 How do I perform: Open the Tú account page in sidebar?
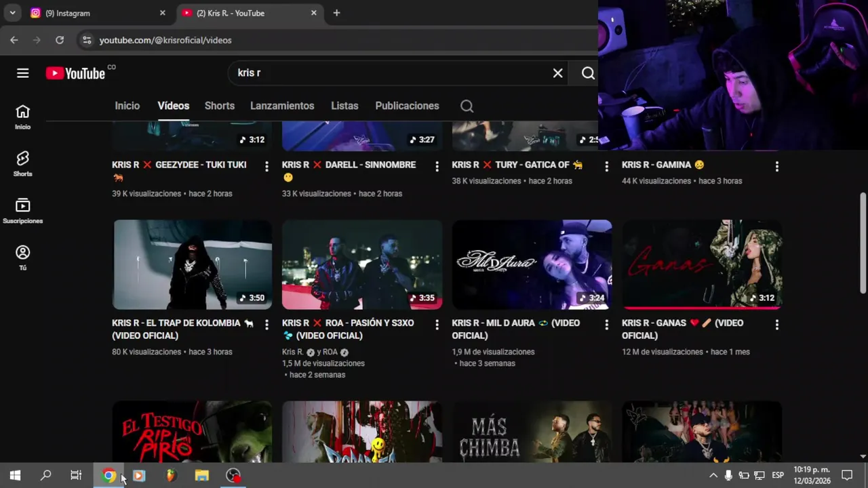22,258
